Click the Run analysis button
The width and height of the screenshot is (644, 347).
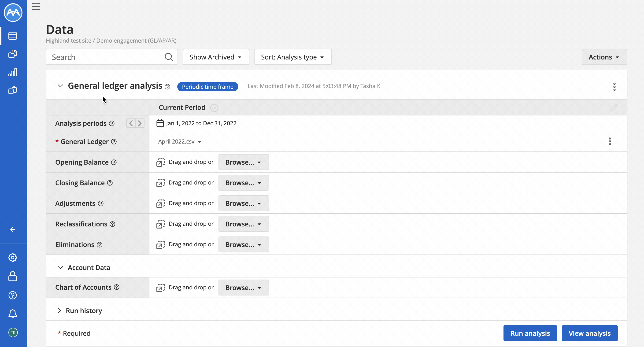point(530,333)
